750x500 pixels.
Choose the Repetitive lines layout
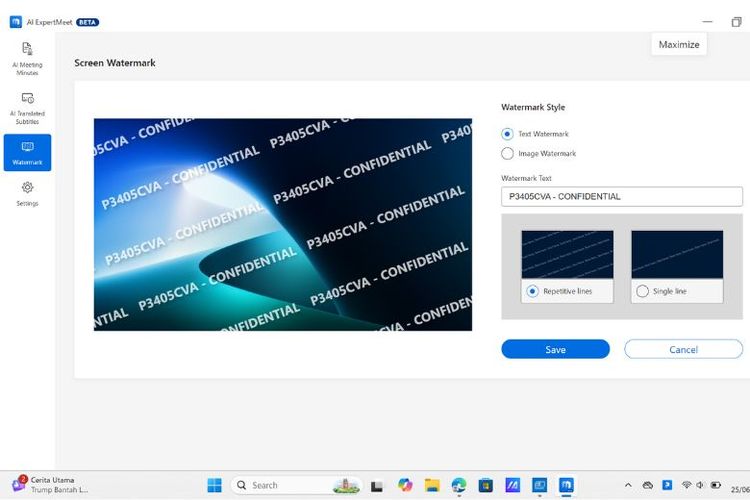pos(533,291)
